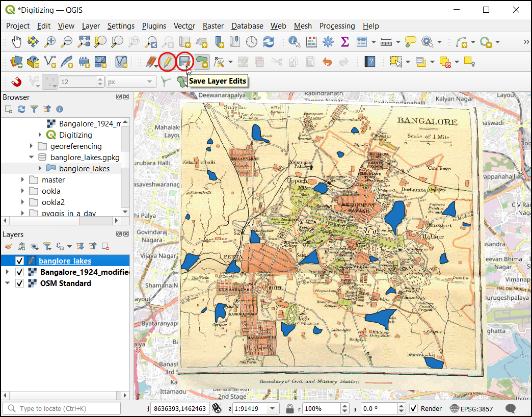This screenshot has height=417, width=532.
Task: Collapse the banglore_lakes.gpkg node
Action: pos(31,158)
